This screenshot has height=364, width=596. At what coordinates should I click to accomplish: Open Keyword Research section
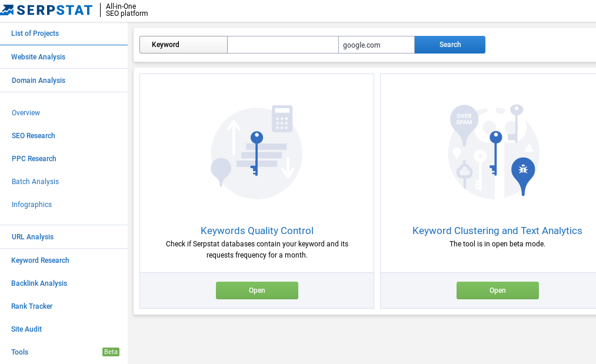pos(40,261)
